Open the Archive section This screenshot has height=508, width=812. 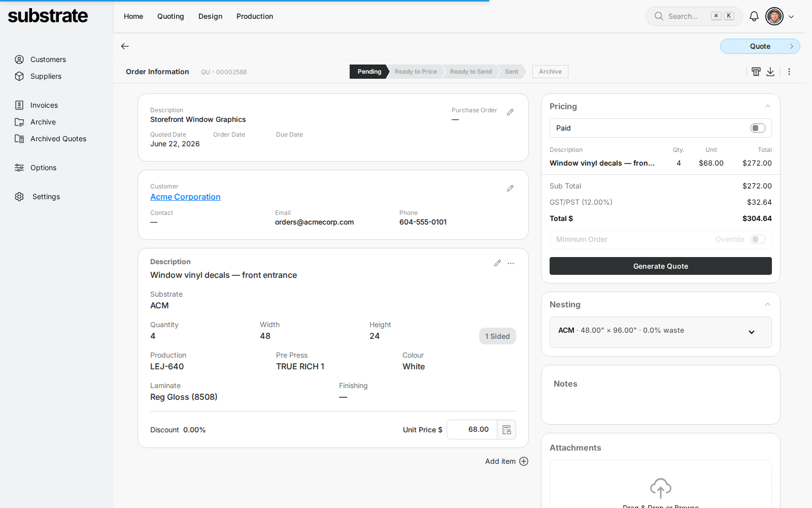(36, 122)
